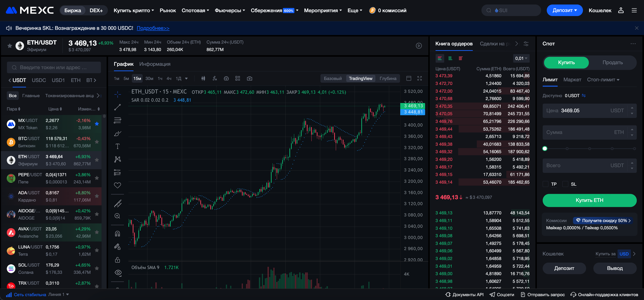This screenshot has height=300, width=644.
Task: Click the heart favorites drawing icon
Action: pyautogui.click(x=118, y=185)
